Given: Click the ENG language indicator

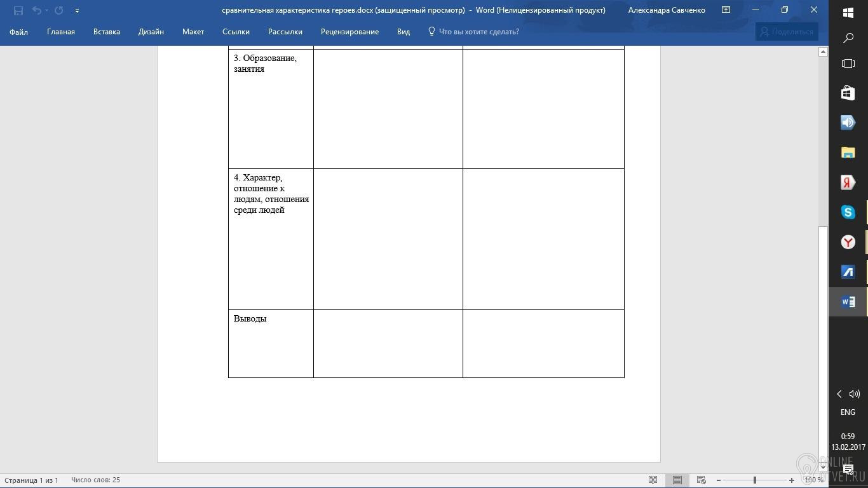Looking at the screenshot, I should [848, 412].
